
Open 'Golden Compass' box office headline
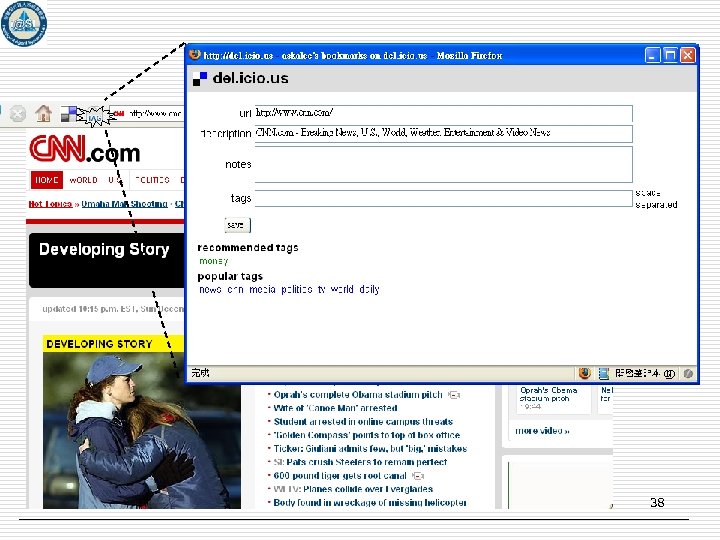point(366,435)
